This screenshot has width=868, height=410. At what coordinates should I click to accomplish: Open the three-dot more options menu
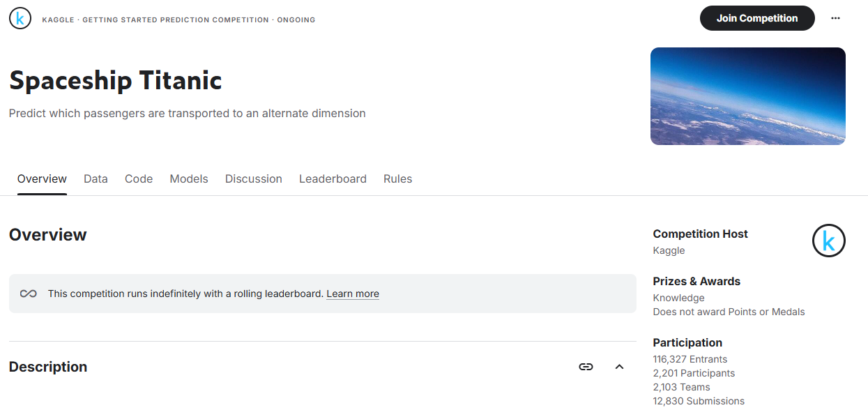[835, 19]
